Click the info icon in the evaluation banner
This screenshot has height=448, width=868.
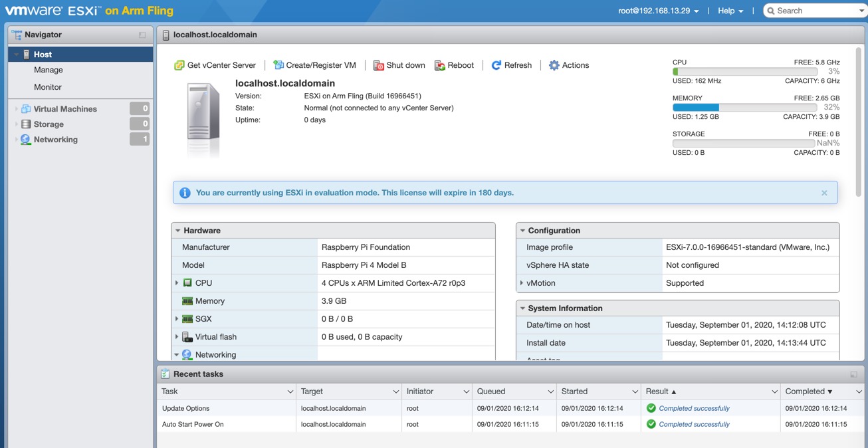click(185, 193)
